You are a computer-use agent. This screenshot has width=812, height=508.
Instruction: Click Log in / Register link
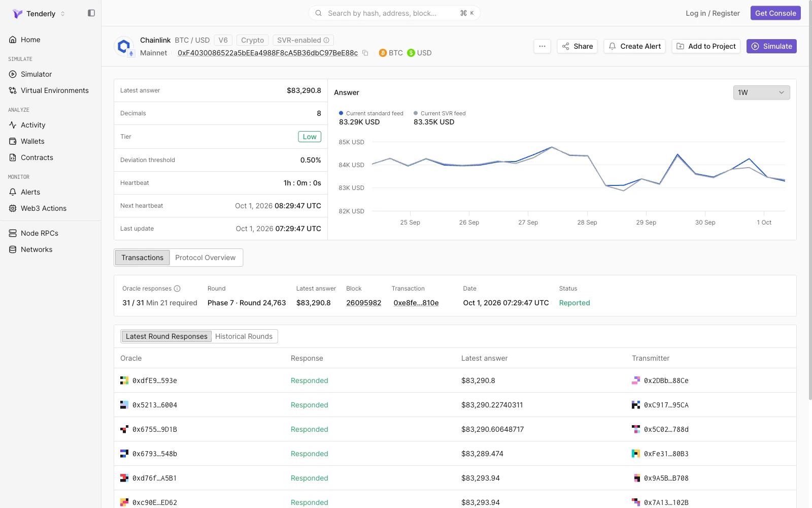tap(713, 13)
